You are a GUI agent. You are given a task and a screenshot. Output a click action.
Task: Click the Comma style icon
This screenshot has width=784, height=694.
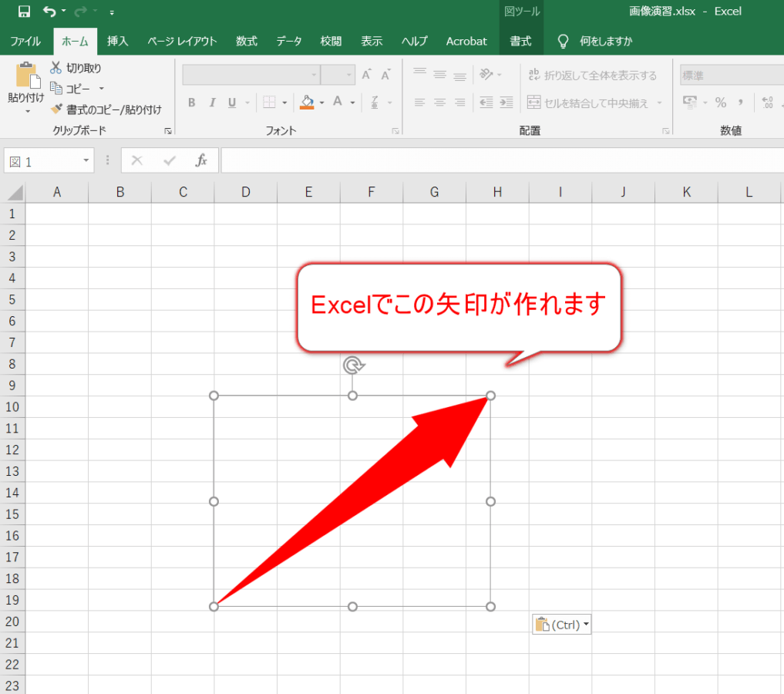[741, 102]
